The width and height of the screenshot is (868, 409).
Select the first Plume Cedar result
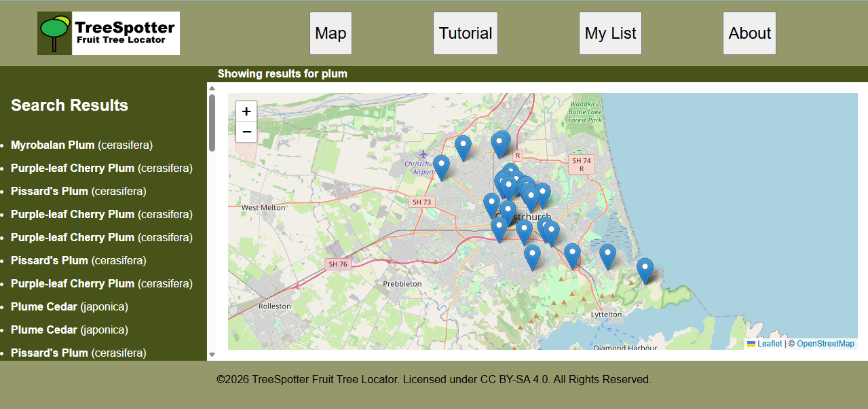point(69,306)
